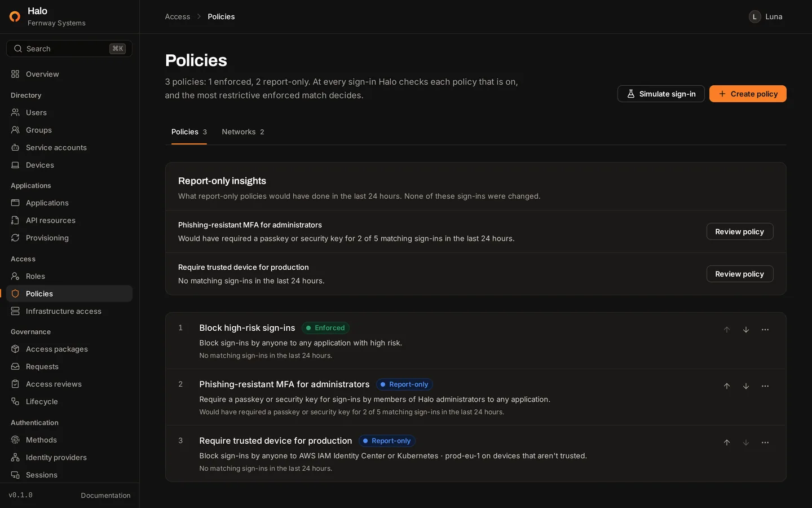Image resolution: width=812 pixels, height=508 pixels.
Task: Go to Identity providers
Action: click(69, 457)
